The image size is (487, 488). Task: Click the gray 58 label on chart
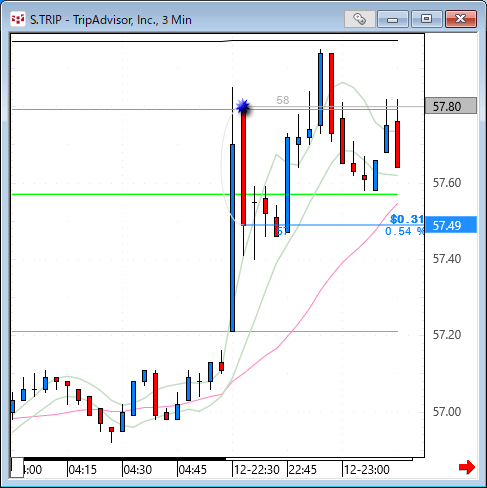[x=283, y=100]
